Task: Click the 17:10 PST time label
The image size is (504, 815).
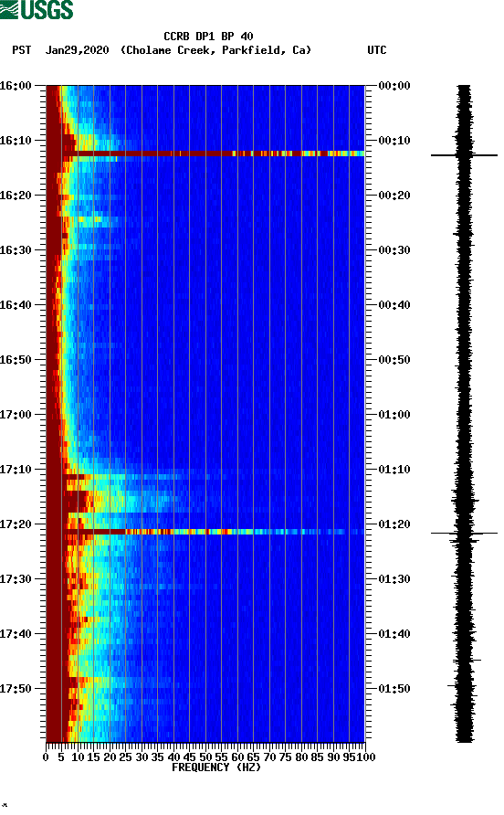Action: 16,470
